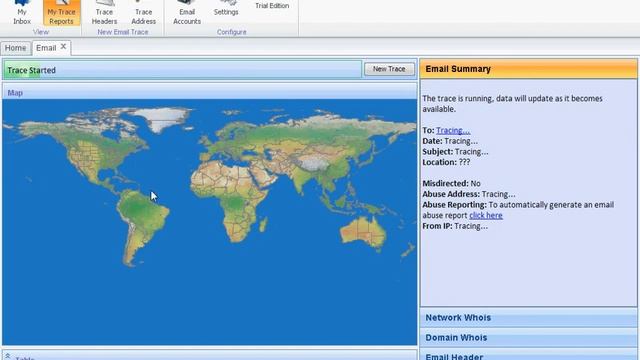This screenshot has height=360, width=640.
Task: Click the New Email Trace group label
Action: 123,32
